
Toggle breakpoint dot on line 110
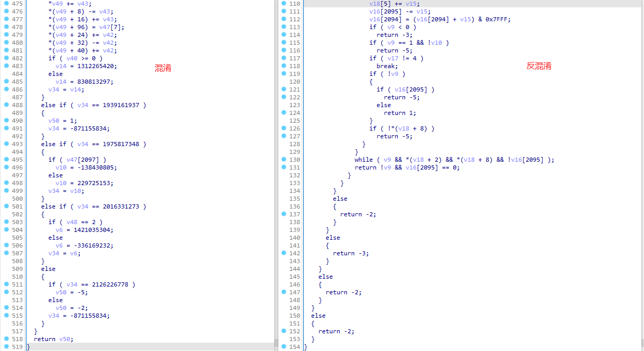click(284, 4)
